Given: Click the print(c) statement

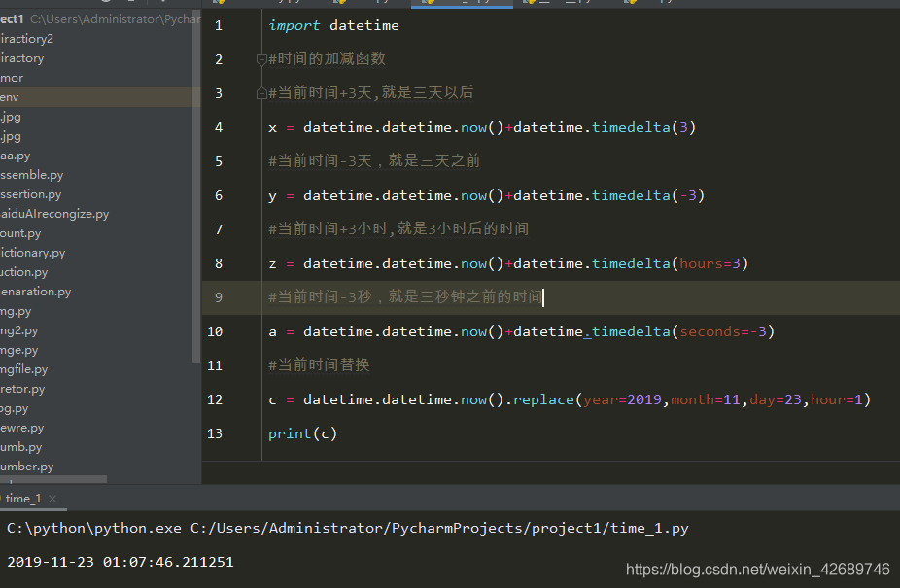Looking at the screenshot, I should [x=302, y=433].
